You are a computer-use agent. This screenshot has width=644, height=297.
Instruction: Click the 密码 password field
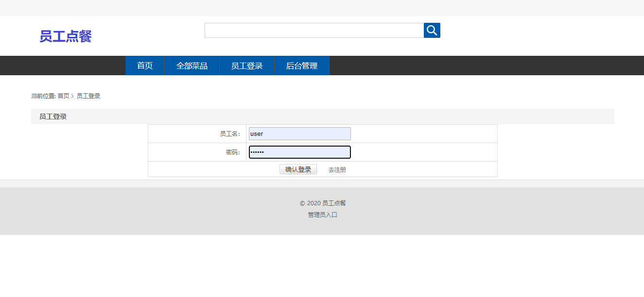[299, 152]
